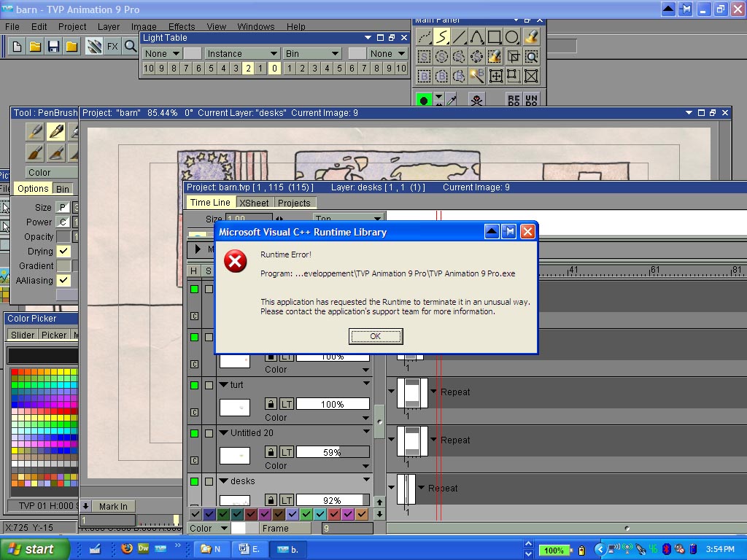Open the left None dropdown in Light Table
The height and width of the screenshot is (560, 747).
[x=162, y=53]
